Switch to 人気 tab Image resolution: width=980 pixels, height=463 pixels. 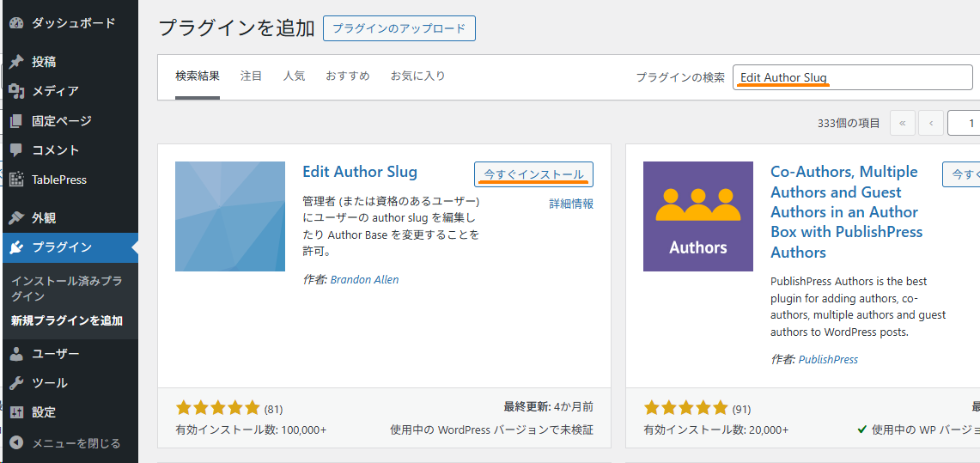tap(294, 76)
